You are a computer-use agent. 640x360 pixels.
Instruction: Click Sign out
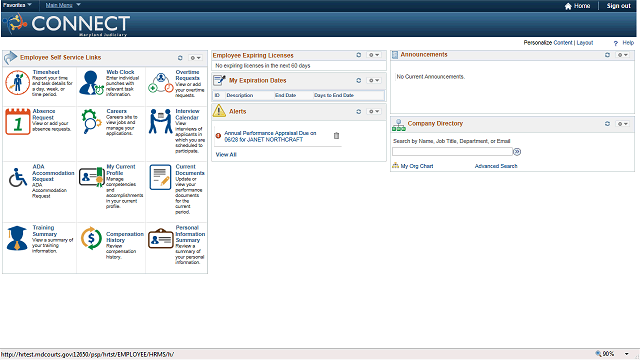click(x=618, y=6)
